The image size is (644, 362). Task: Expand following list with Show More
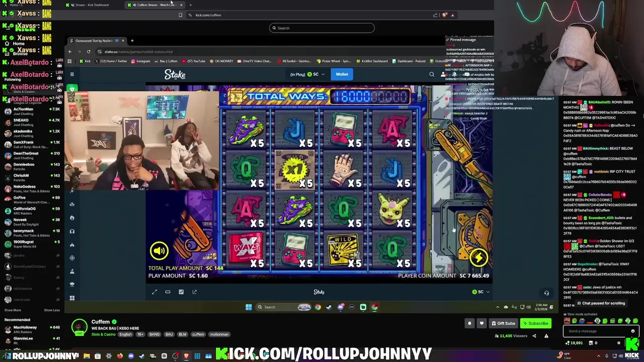point(13,310)
